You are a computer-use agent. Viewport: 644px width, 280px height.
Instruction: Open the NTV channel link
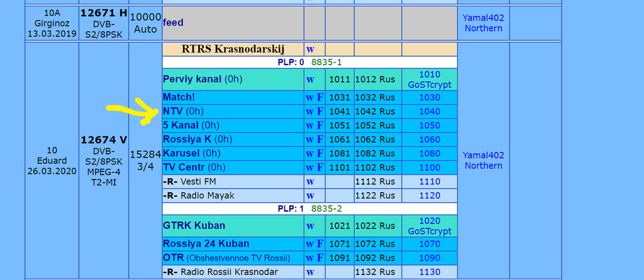[173, 112]
